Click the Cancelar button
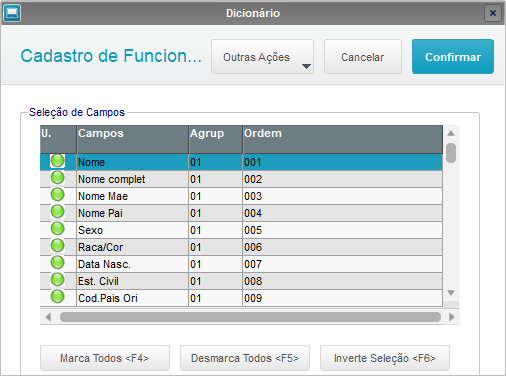The height and width of the screenshot is (376, 506). pos(363,57)
